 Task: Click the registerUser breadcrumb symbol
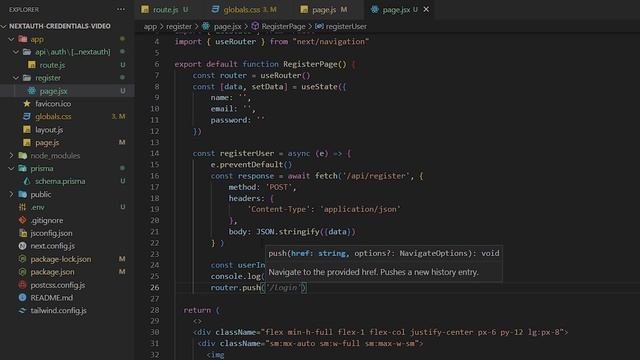tap(346, 27)
